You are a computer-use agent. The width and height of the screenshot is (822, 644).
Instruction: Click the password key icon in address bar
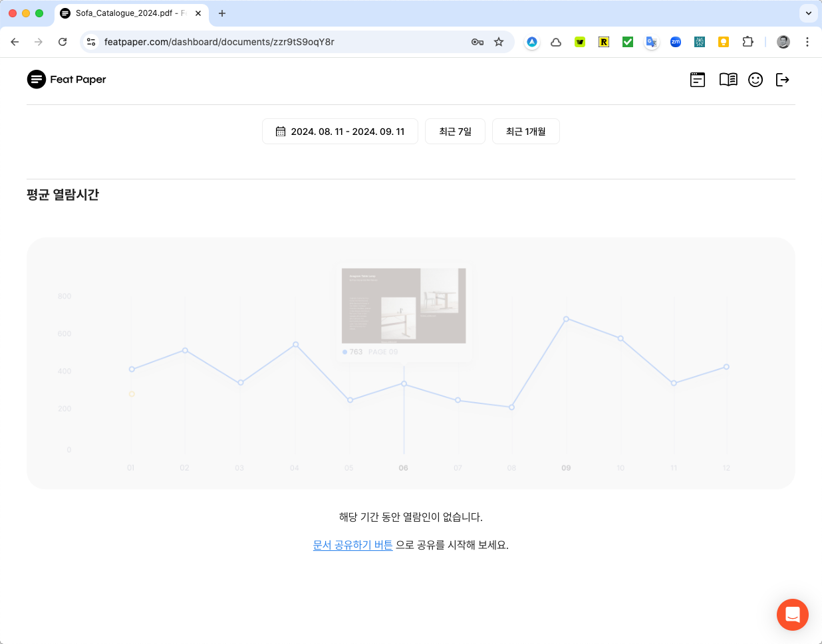478,42
